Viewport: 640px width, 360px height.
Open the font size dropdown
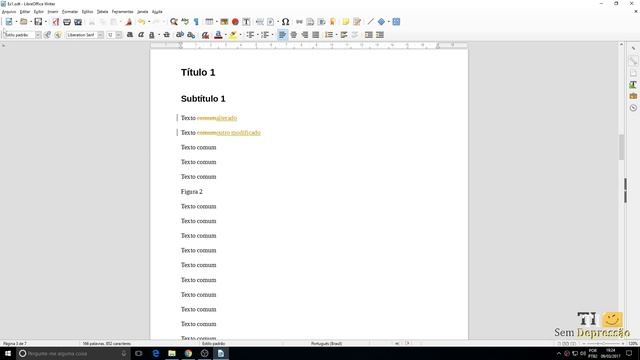pyautogui.click(x=118, y=35)
